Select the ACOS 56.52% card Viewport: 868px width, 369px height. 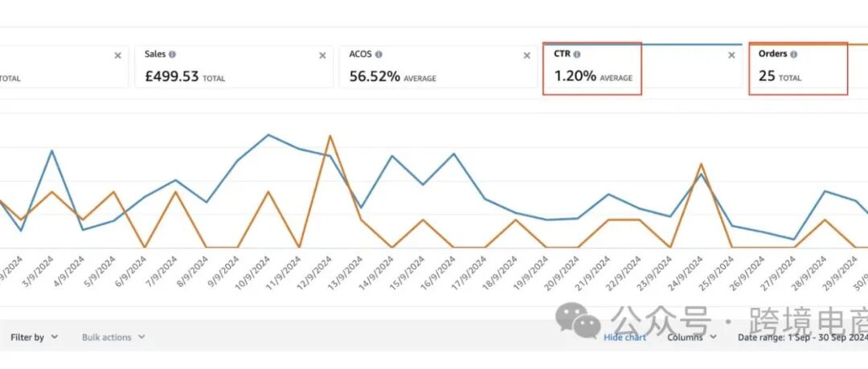438,67
